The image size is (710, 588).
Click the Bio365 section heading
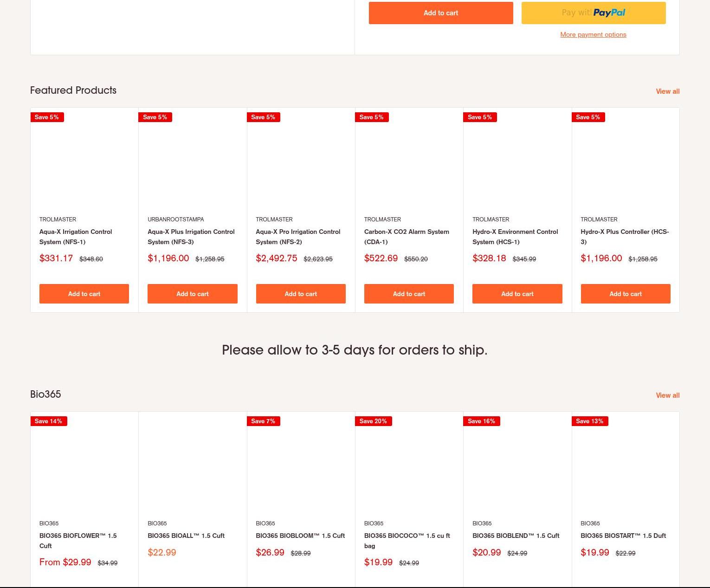[x=45, y=394]
